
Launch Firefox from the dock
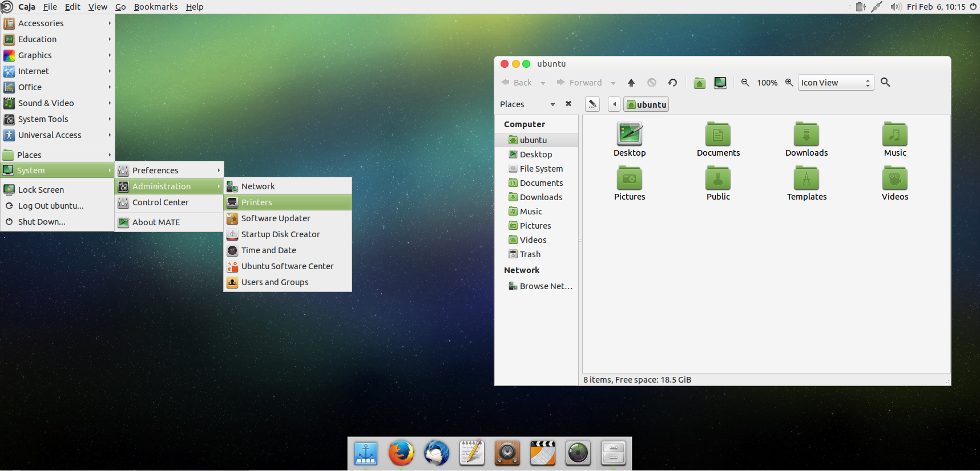(401, 453)
